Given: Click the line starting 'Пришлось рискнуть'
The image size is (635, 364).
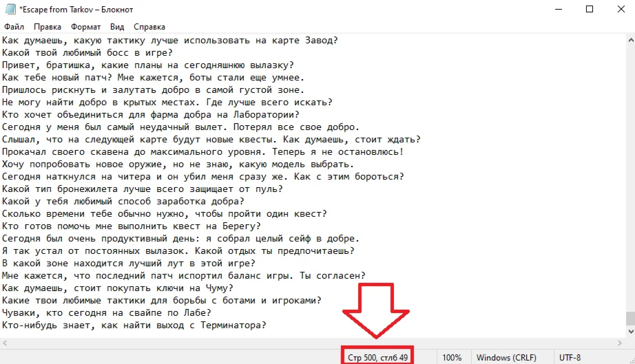Looking at the screenshot, I should coord(153,89).
